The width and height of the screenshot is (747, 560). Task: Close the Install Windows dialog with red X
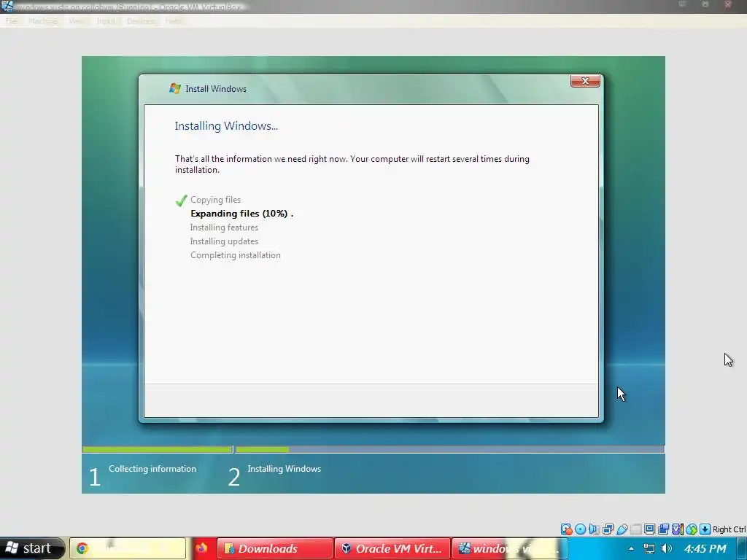pyautogui.click(x=585, y=81)
